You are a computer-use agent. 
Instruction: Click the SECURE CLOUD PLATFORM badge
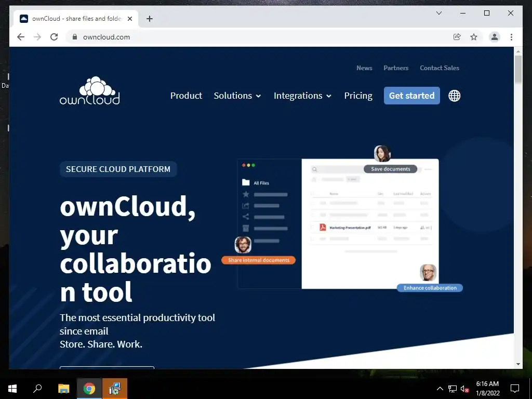click(x=118, y=169)
